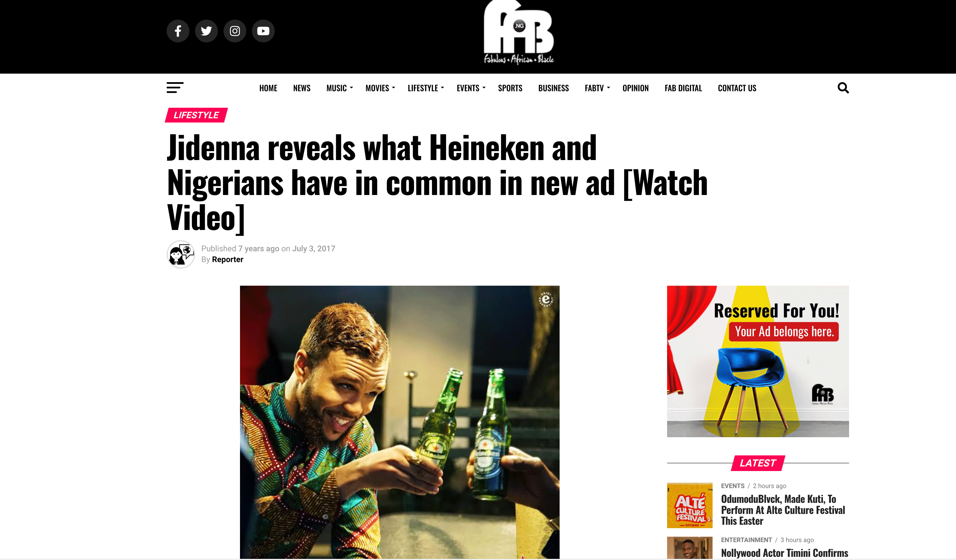Open the OdumoduBlvck Alte Culture Festival article
This screenshot has height=560, width=956.
tap(783, 510)
